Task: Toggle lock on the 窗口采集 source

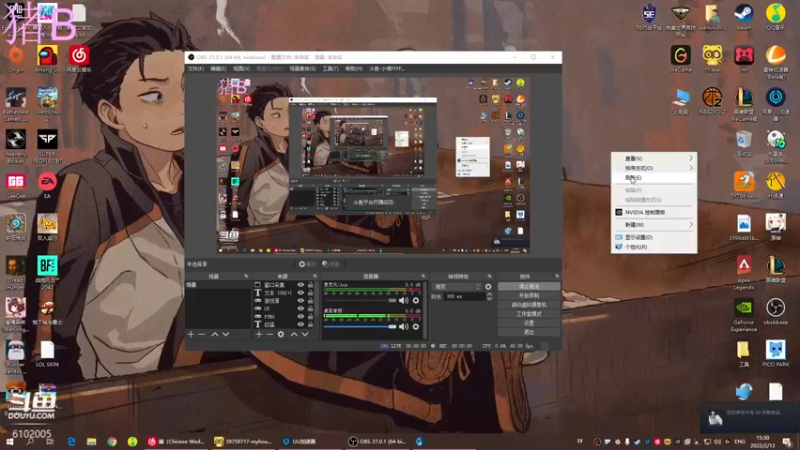Action: (310, 285)
